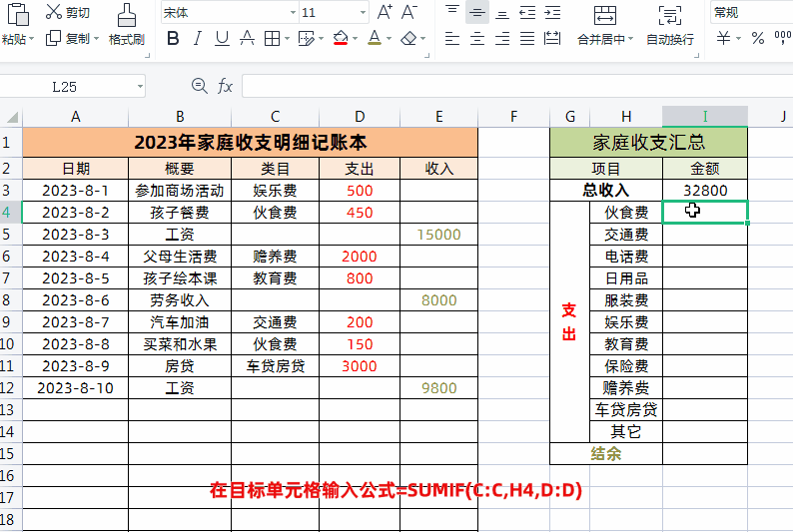The width and height of the screenshot is (793, 532).
Task: Click title cell 2023年家庭收支明细记账本
Action: pyautogui.click(x=250, y=143)
